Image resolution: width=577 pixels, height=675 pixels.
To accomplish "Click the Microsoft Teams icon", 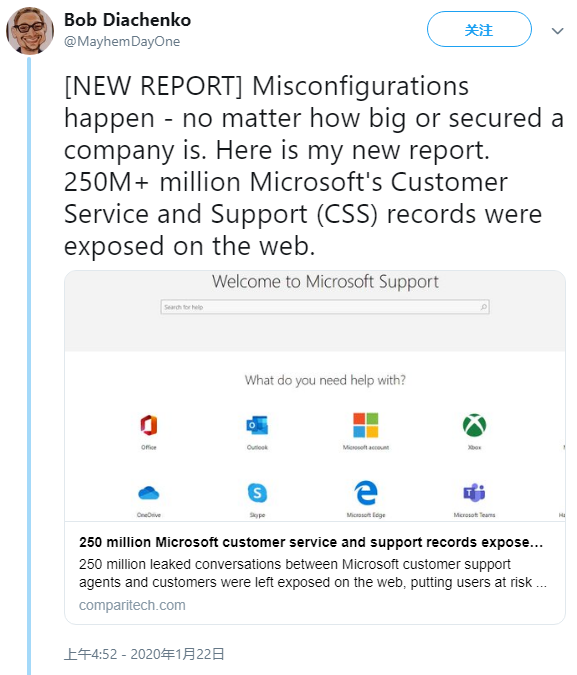I will (x=475, y=492).
